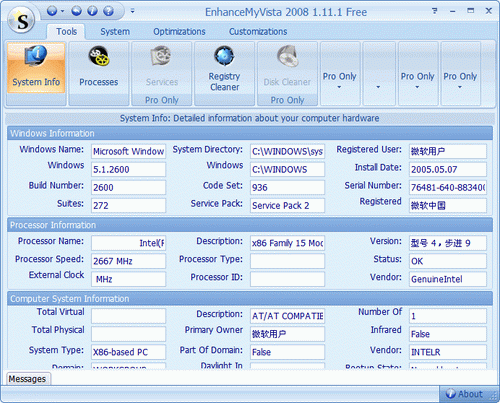Click the INTELR Vendor field
Image resolution: width=500 pixels, height=403 pixels.
coord(448,352)
